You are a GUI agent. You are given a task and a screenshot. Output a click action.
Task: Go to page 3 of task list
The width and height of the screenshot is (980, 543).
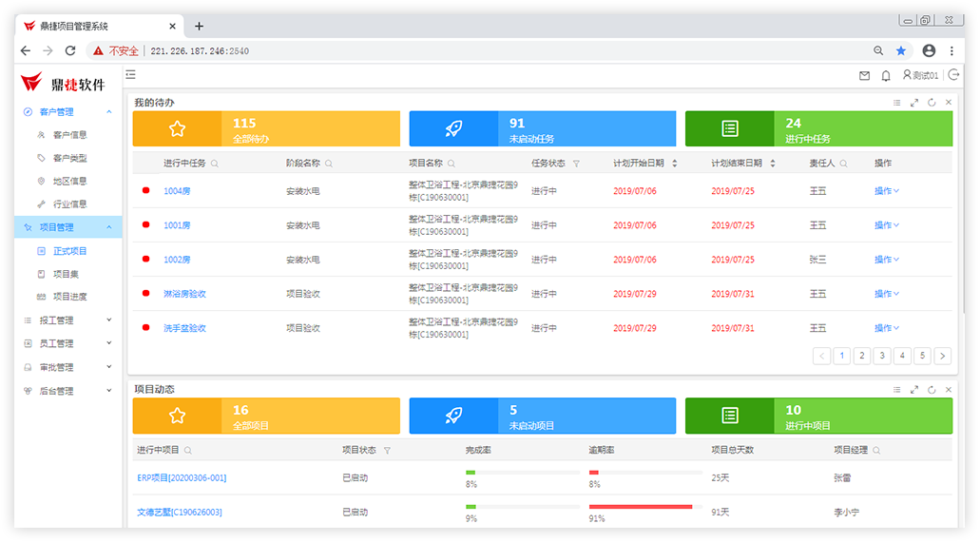(882, 356)
